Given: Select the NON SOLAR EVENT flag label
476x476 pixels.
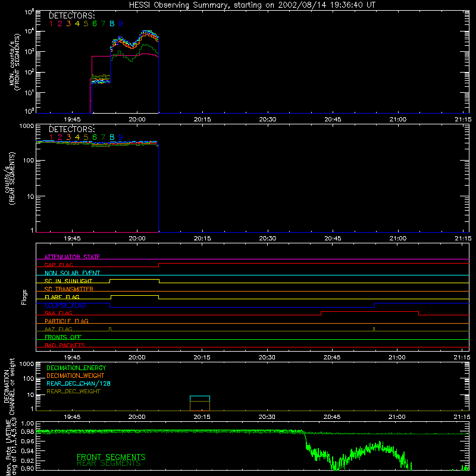Looking at the screenshot, I should (x=72, y=273).
